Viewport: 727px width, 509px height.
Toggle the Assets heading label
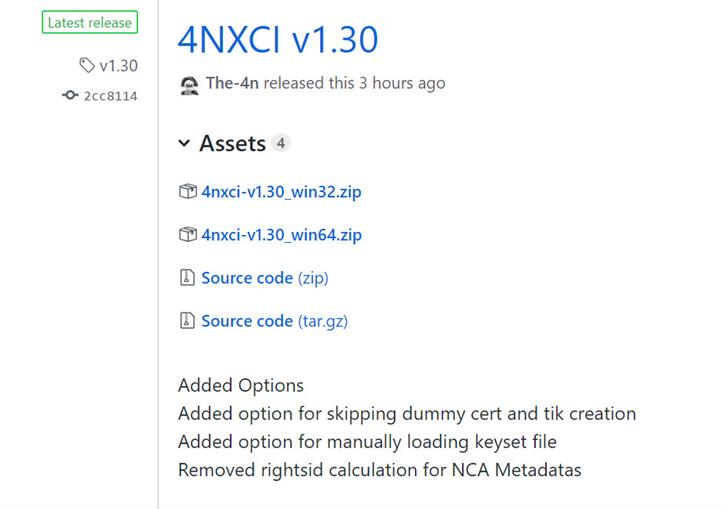(x=232, y=144)
